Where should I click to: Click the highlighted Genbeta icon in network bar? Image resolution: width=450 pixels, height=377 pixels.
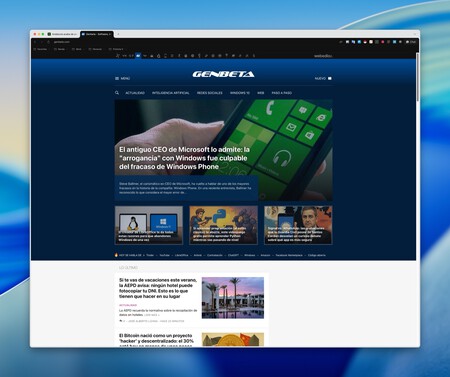click(x=138, y=56)
